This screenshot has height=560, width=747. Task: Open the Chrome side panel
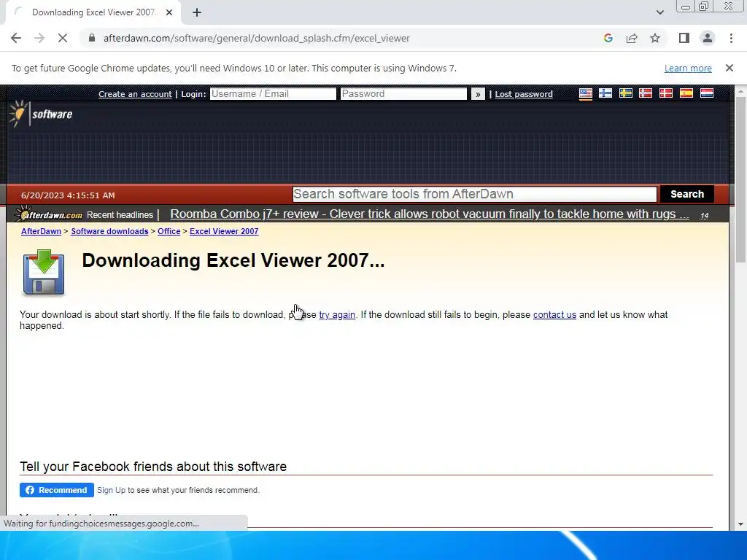tap(684, 38)
